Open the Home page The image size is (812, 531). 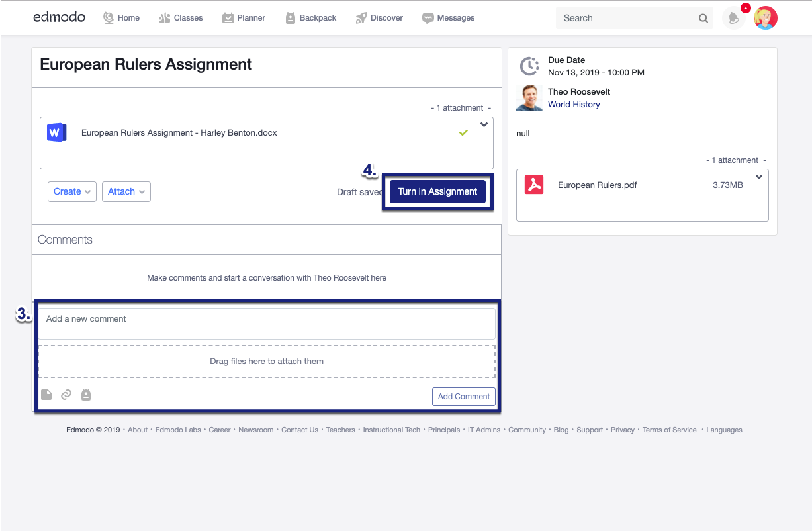[x=121, y=18]
